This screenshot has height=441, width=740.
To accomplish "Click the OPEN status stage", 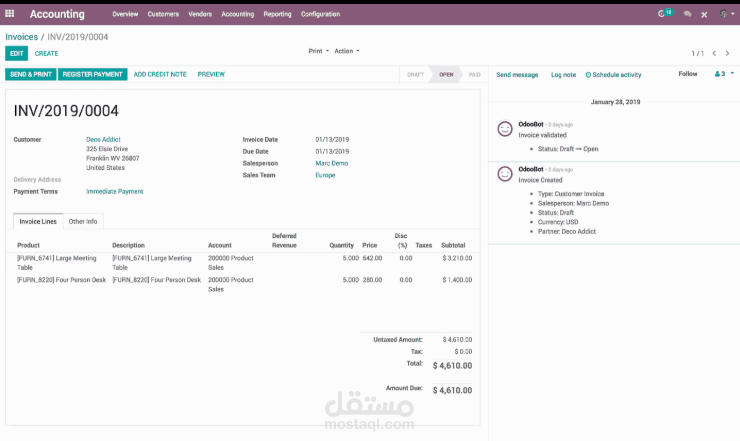I will coord(446,75).
